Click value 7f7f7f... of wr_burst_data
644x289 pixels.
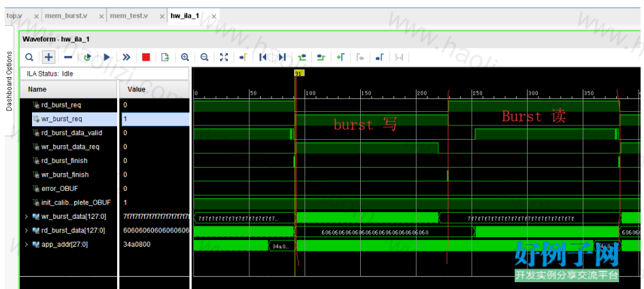click(x=156, y=216)
